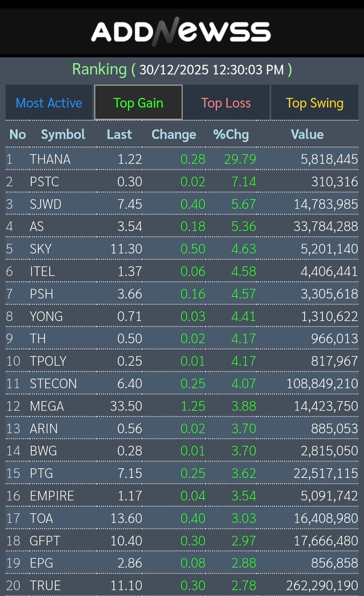Show the Top Swing tab
This screenshot has height=596, width=364.
(x=314, y=103)
